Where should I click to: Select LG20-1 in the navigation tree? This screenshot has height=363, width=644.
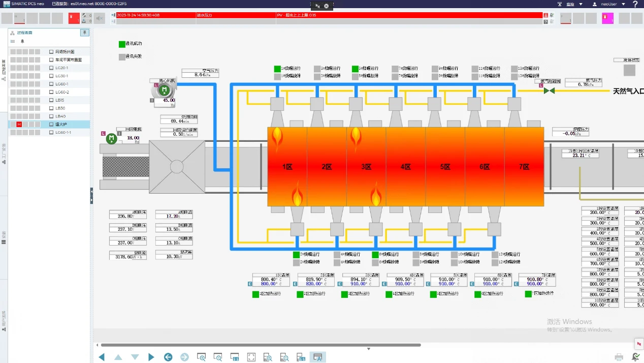(61, 68)
